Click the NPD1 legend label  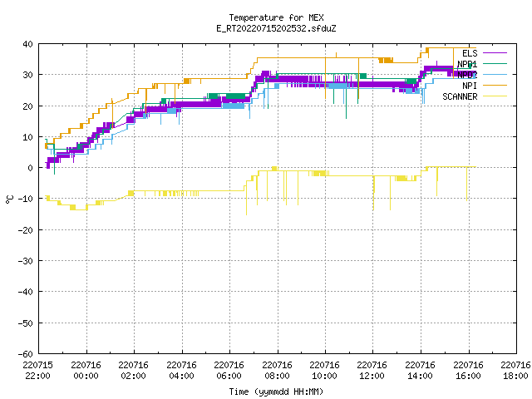pos(467,64)
